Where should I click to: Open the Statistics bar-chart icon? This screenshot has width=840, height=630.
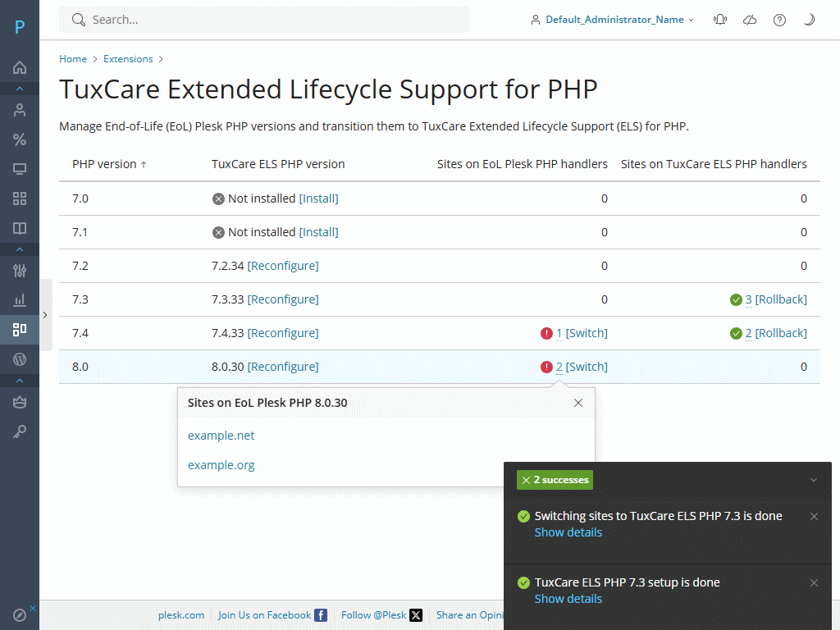click(20, 300)
